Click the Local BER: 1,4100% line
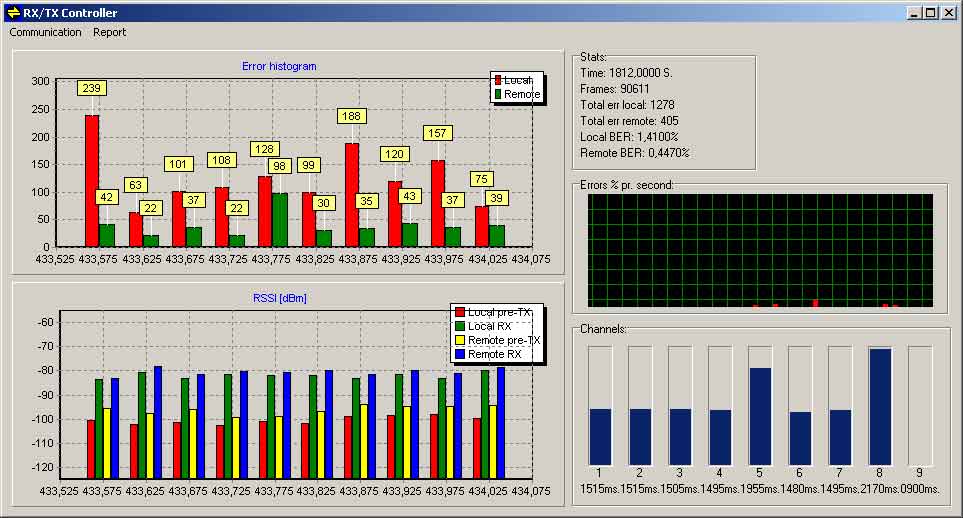The image size is (963, 518). click(629, 137)
